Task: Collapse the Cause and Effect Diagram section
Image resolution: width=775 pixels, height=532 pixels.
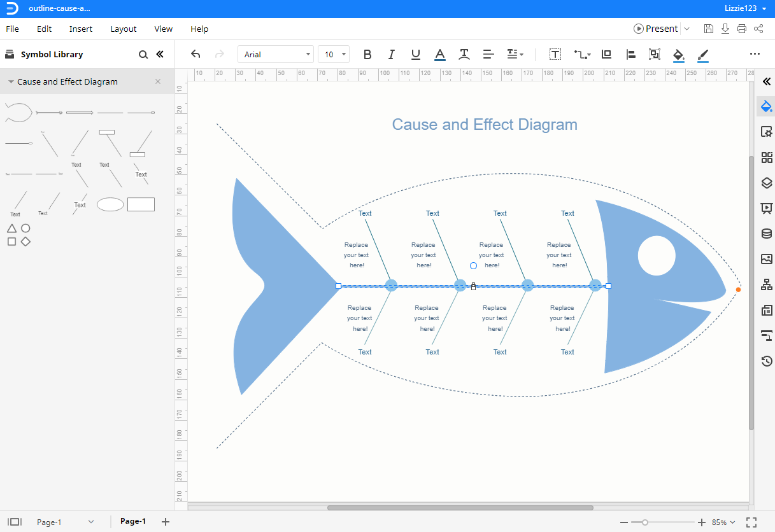Action: point(11,82)
